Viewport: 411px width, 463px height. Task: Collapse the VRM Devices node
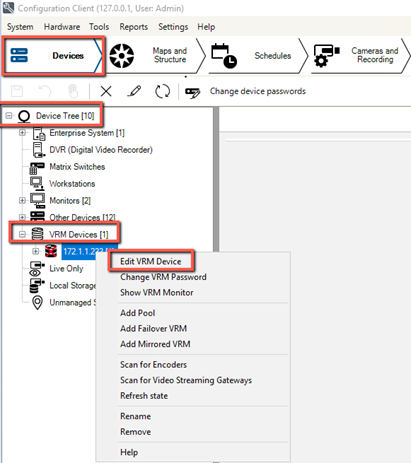pos(22,234)
